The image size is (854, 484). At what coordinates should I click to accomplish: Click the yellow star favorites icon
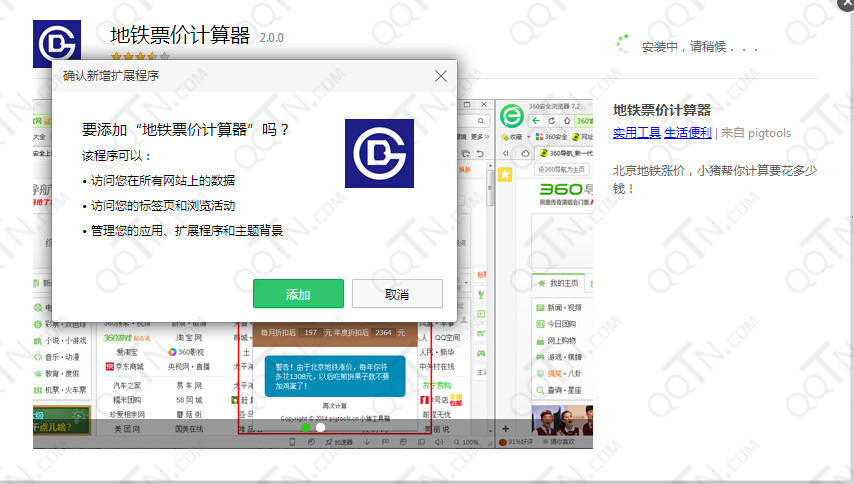click(505, 175)
